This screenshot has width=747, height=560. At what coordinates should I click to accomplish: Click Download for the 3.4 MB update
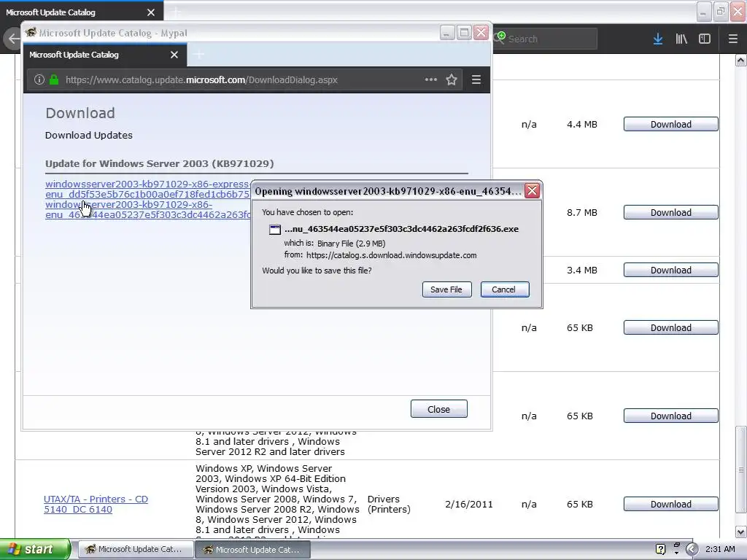671,270
